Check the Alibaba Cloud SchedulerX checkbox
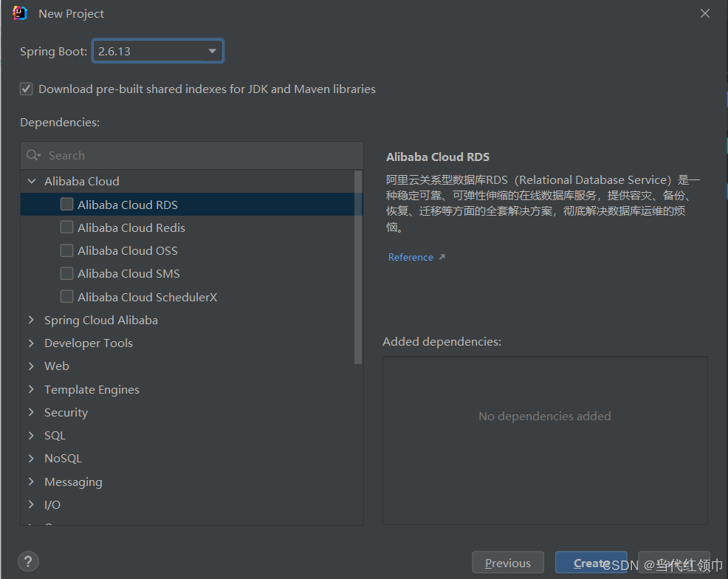 (67, 296)
